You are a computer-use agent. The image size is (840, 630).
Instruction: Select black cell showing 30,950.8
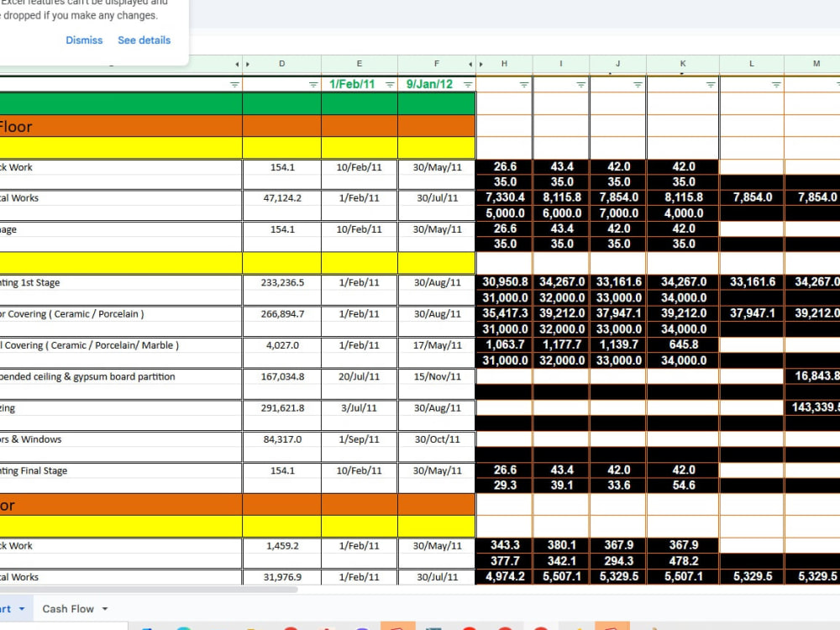tap(504, 281)
